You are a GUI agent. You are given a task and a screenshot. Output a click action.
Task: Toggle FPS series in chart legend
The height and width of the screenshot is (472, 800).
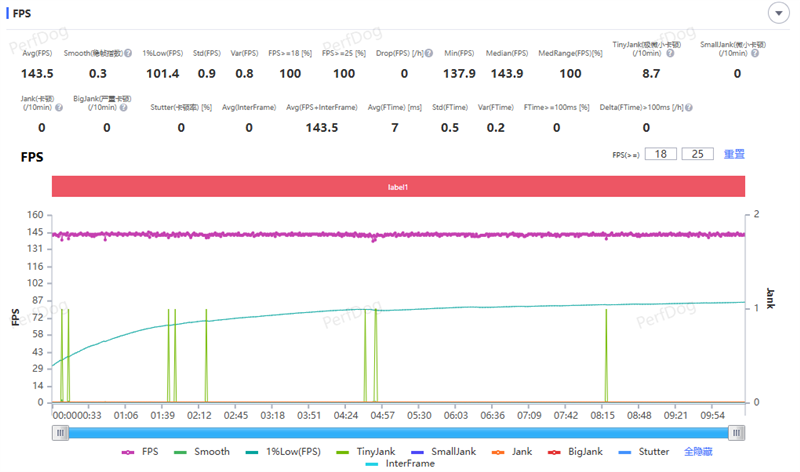click(x=142, y=452)
